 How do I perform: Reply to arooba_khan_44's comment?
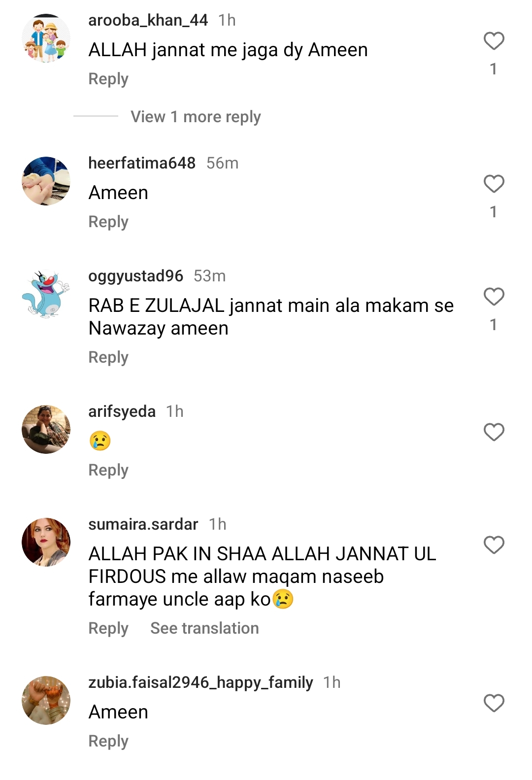click(x=108, y=79)
